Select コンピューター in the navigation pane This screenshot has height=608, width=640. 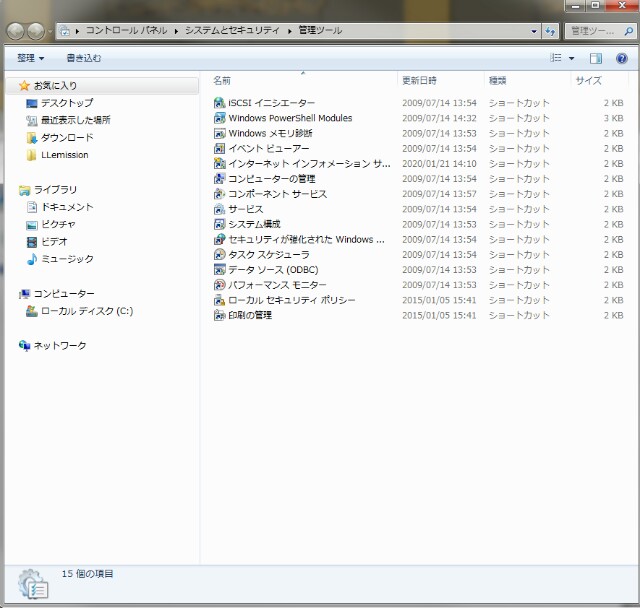(x=64, y=294)
